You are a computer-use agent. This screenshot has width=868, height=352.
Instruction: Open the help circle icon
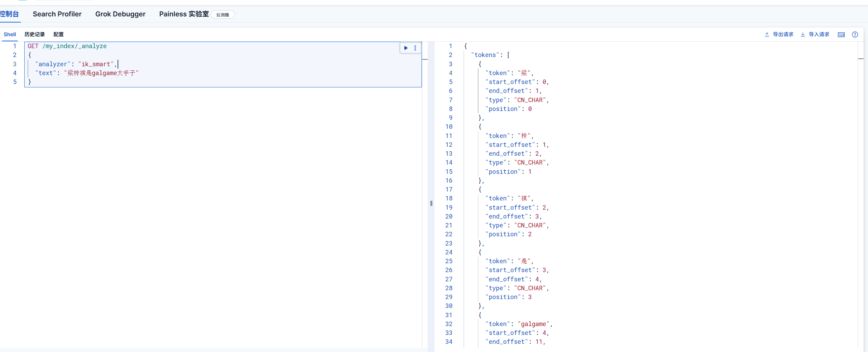click(855, 34)
